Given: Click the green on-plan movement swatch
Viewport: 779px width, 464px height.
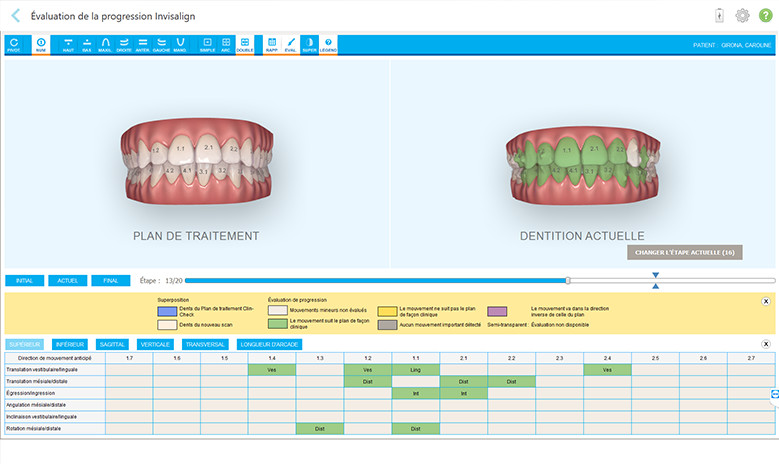Looking at the screenshot, I should point(278,324).
